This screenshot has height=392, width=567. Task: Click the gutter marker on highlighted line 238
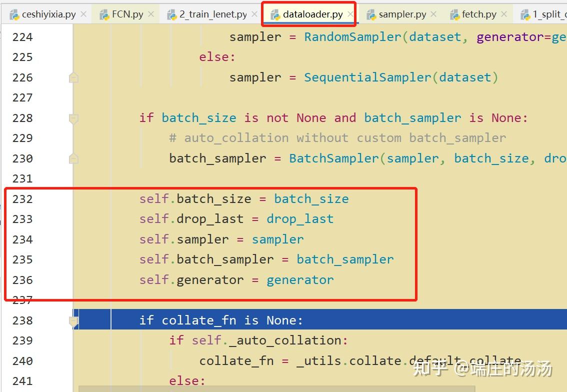point(73,320)
